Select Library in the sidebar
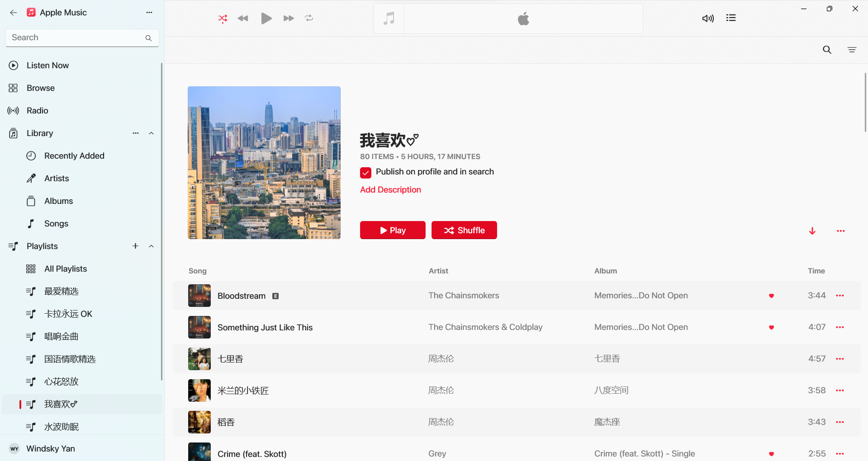This screenshot has height=461, width=868. [40, 133]
